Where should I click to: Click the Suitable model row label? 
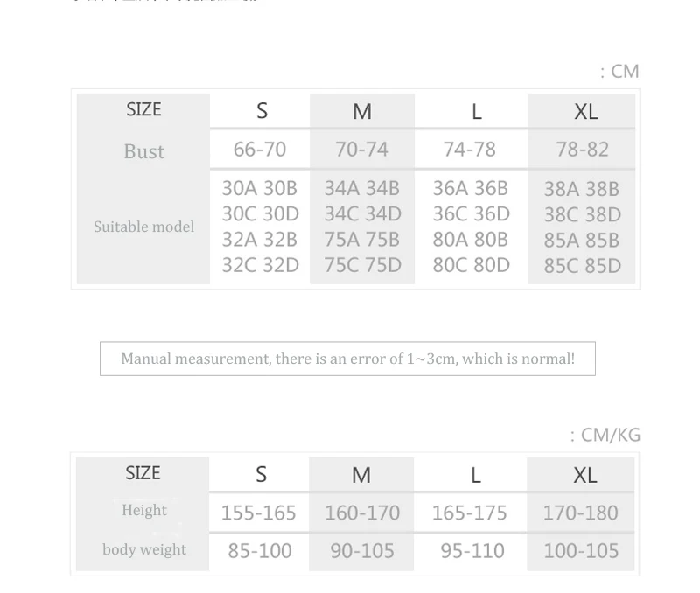point(143,227)
